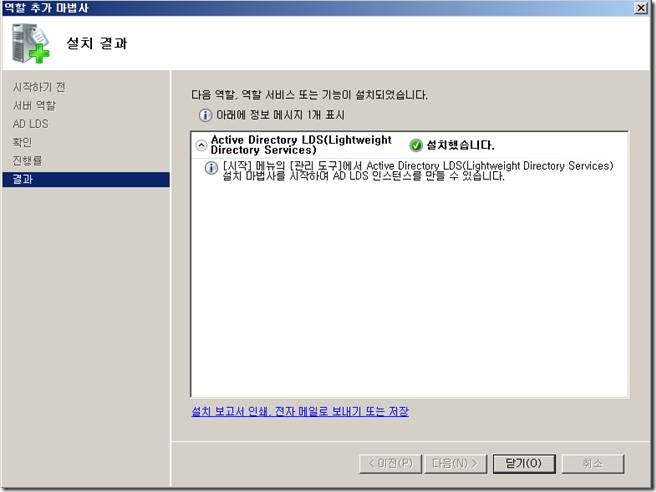
Task: Click the info icon beside AD LDS instructions
Action: [211, 168]
